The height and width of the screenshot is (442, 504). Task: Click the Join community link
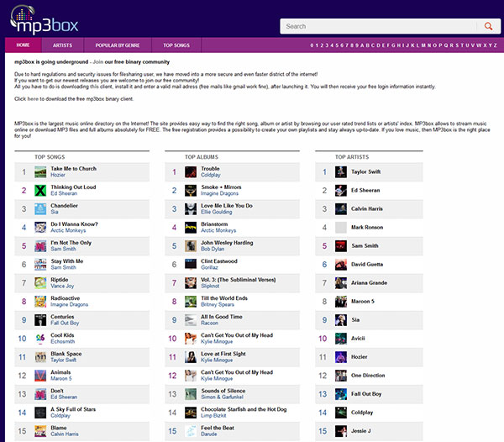98,61
